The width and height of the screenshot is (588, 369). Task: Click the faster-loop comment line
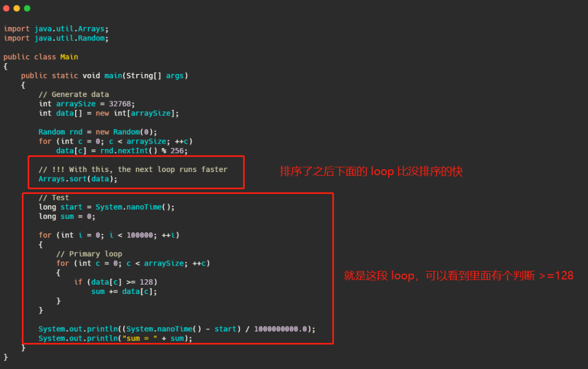(133, 169)
